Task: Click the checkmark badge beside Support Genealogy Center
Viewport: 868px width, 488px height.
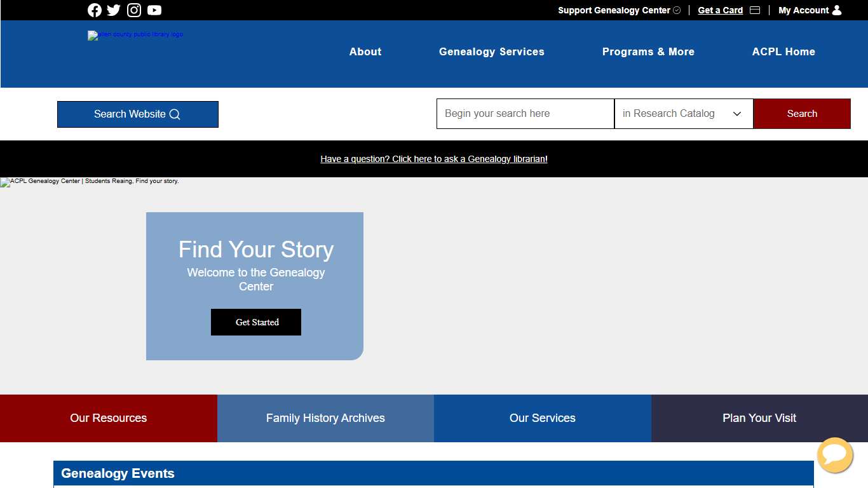Action: (677, 10)
